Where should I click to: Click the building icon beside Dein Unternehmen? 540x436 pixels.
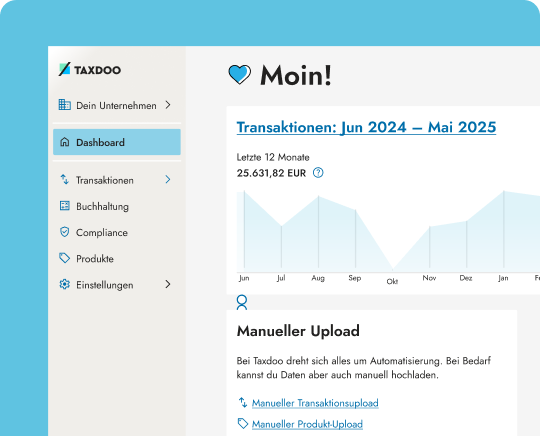65,105
